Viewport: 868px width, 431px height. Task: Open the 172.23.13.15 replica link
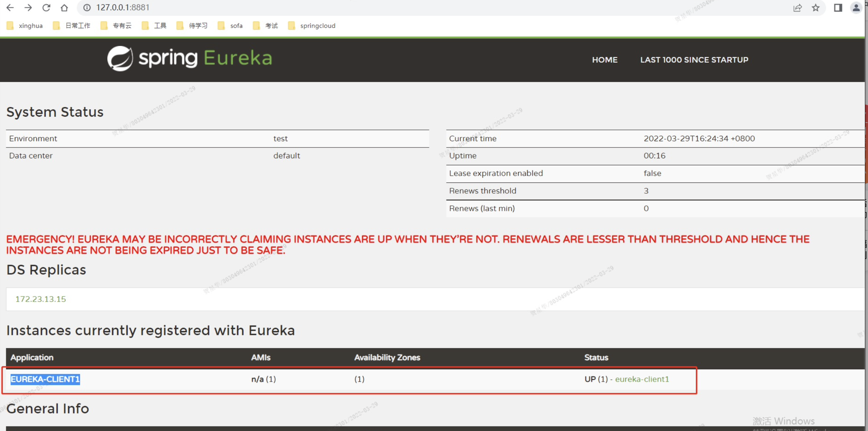click(40, 299)
